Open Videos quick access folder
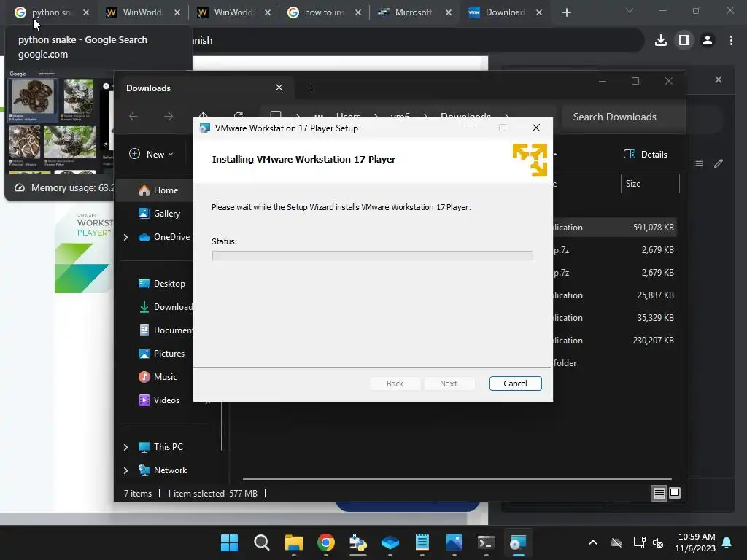The image size is (747, 560). pyautogui.click(x=160, y=400)
